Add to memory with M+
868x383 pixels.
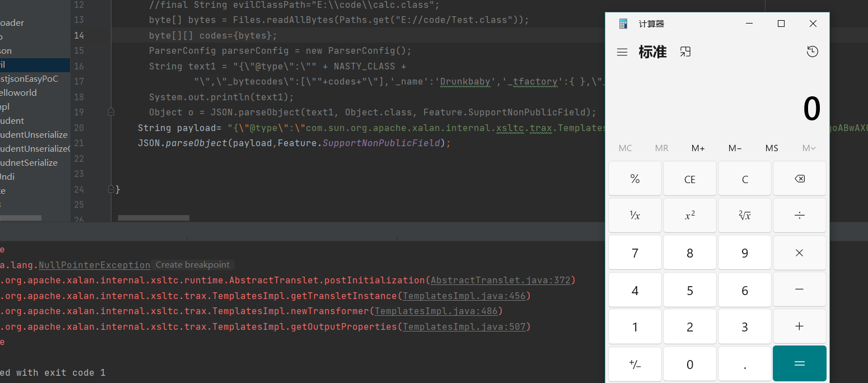698,148
